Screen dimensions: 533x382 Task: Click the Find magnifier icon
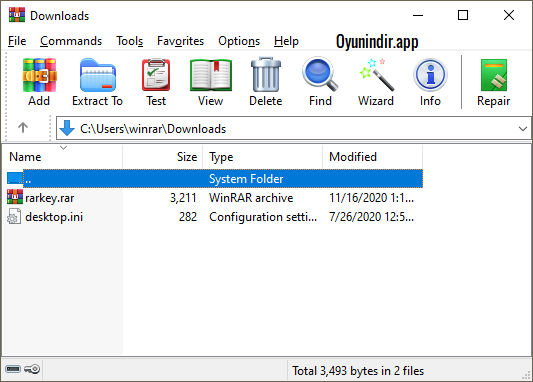point(320,75)
